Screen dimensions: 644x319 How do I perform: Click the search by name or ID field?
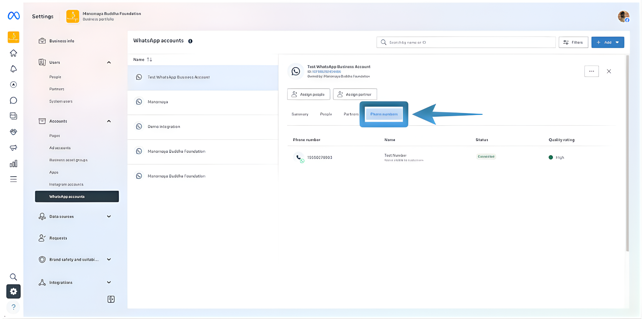(466, 42)
